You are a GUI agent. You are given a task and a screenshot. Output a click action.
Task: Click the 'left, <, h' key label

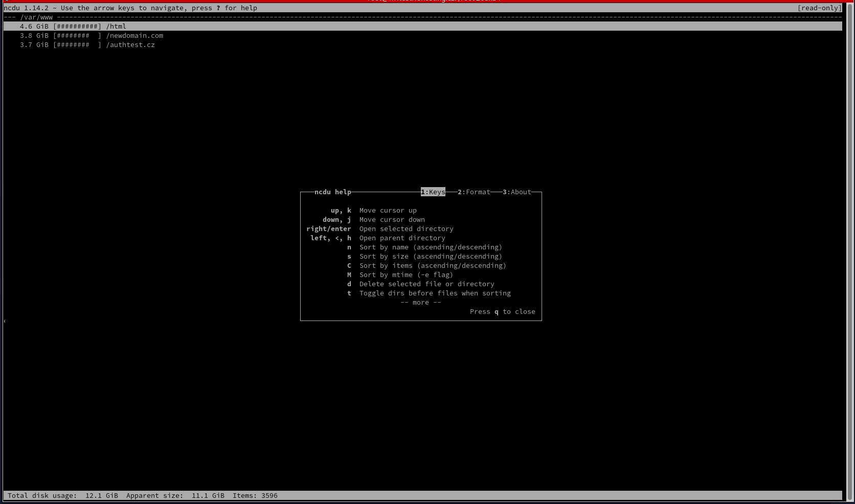331,238
